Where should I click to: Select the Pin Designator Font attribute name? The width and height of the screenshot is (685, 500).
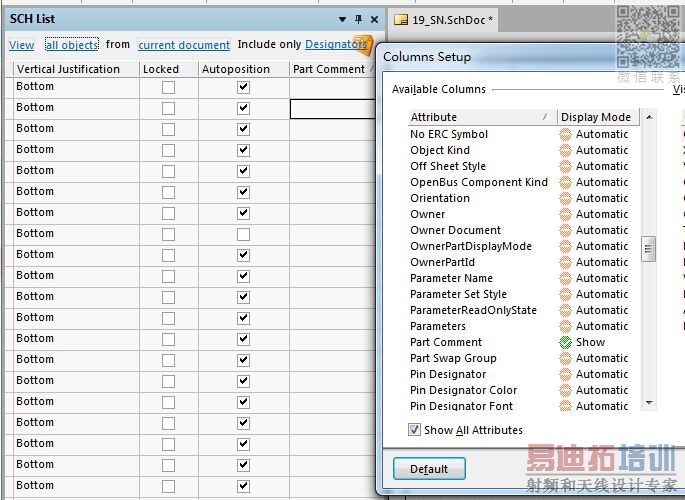click(x=461, y=406)
